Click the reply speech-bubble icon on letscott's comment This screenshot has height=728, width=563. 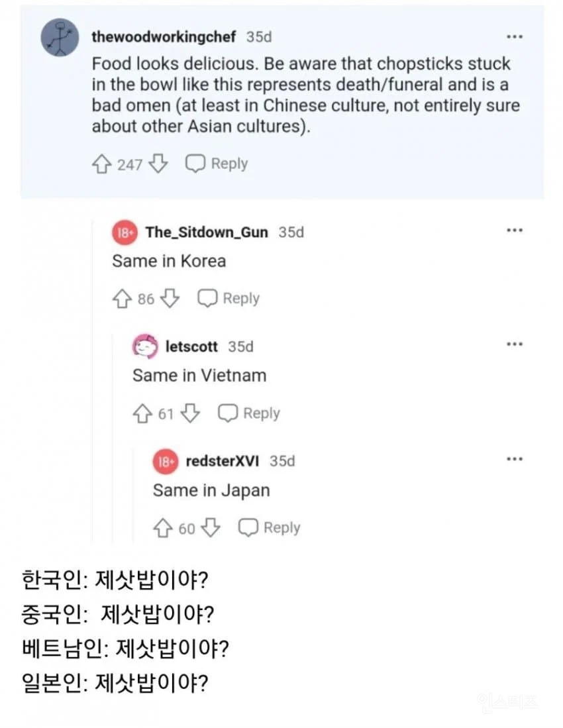click(x=229, y=413)
